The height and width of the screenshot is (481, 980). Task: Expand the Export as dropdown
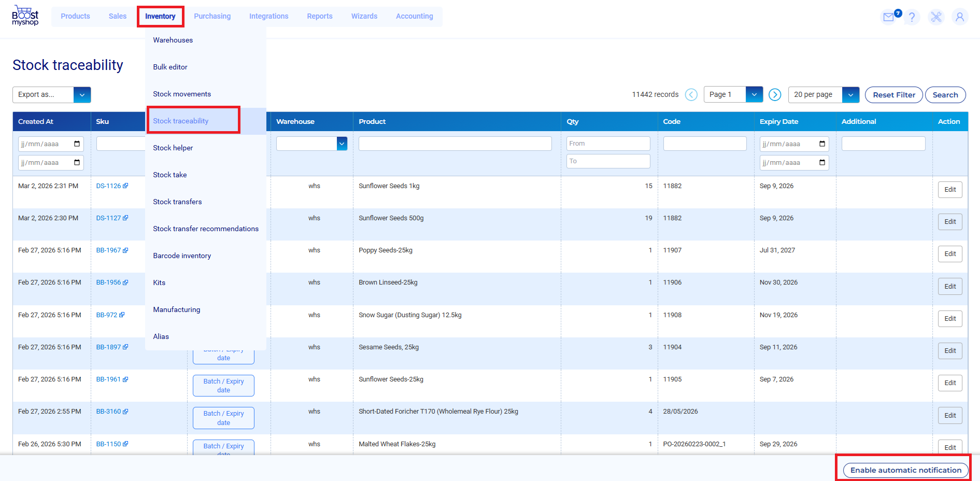(x=82, y=95)
